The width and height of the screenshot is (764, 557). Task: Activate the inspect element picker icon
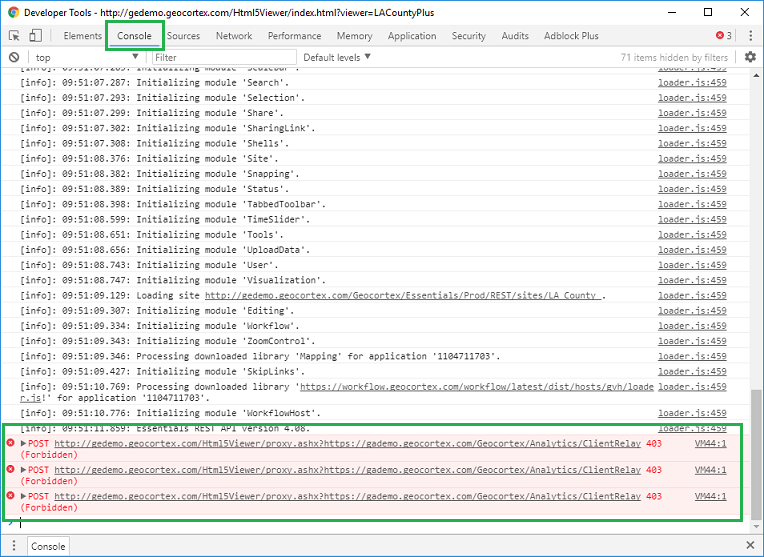pos(14,36)
